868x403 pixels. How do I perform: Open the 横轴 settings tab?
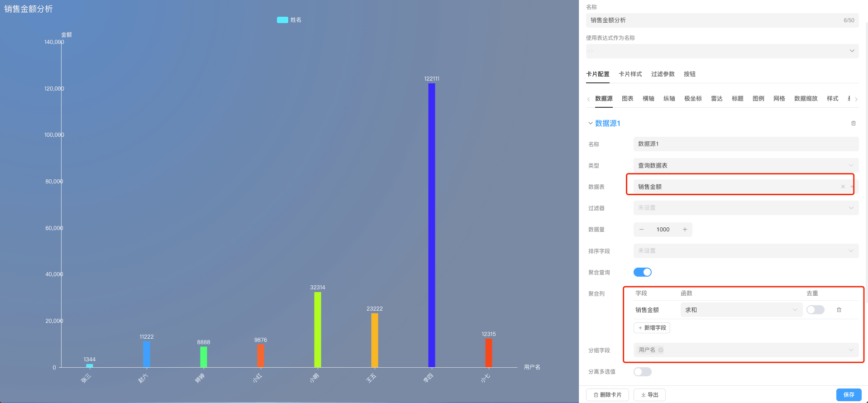(x=648, y=99)
